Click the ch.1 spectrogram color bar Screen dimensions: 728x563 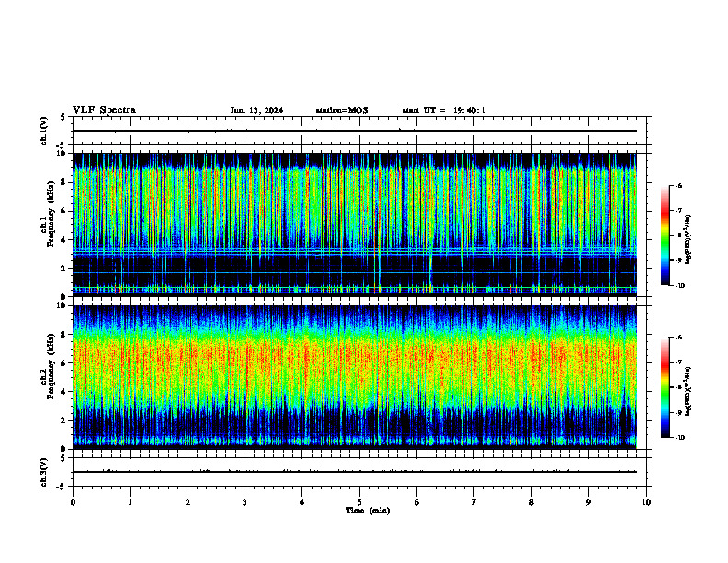click(x=665, y=236)
